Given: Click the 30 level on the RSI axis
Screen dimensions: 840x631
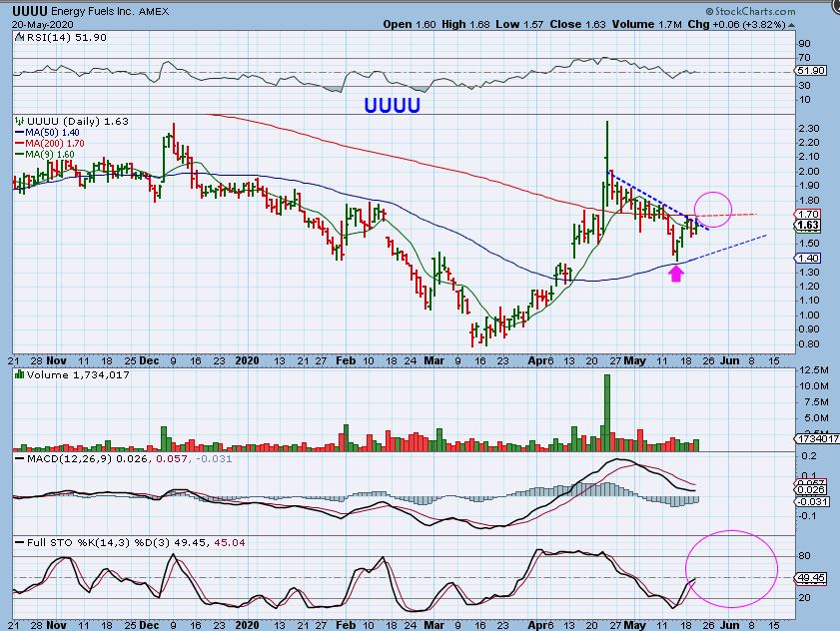Looking at the screenshot, I should tap(804, 86).
